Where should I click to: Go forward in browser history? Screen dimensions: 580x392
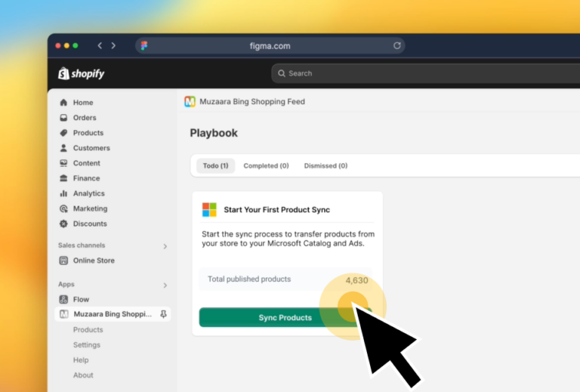113,45
